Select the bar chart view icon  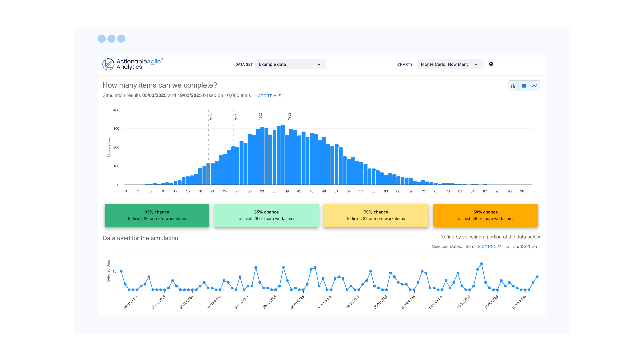(x=513, y=86)
